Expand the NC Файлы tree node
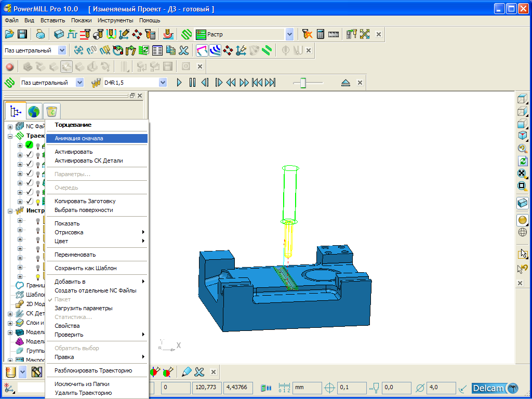 coord(10,127)
